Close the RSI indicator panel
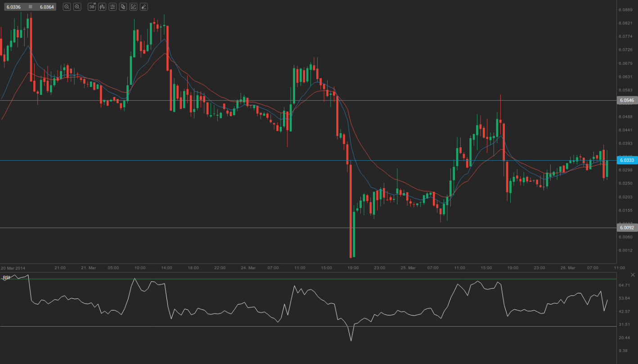Screen dimensions: 638x364 point(633,275)
